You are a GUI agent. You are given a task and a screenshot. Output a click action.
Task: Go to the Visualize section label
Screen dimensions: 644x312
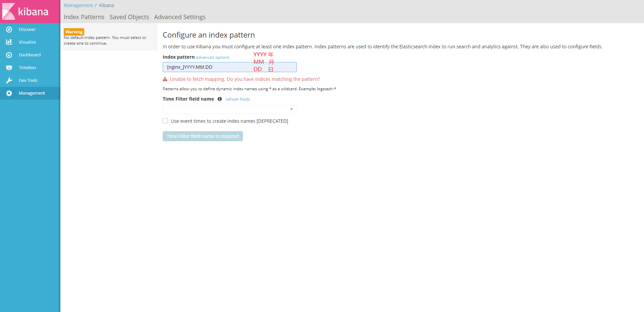(27, 42)
